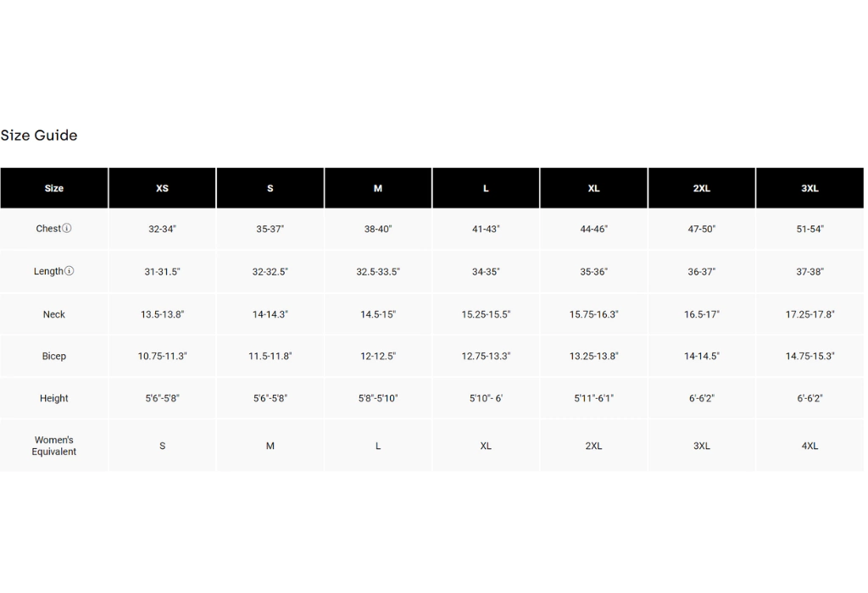
Task: Click the XS column header
Action: pos(162,188)
